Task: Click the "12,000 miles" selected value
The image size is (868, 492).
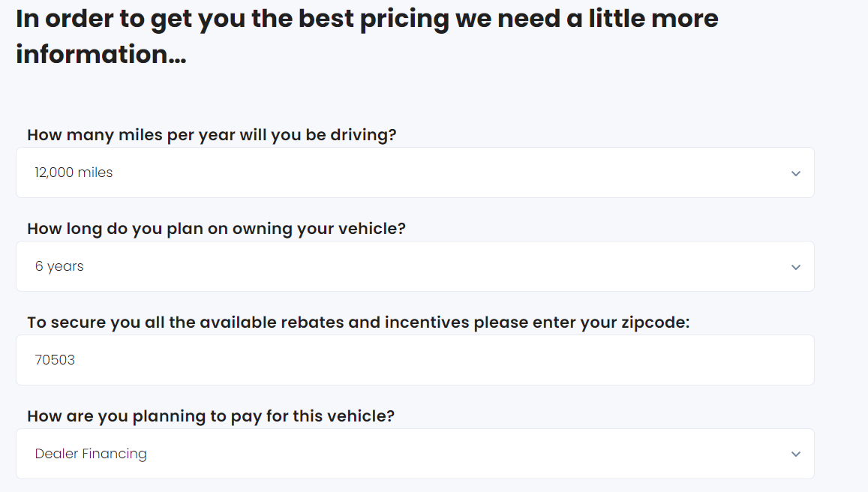Action: pyautogui.click(x=74, y=172)
